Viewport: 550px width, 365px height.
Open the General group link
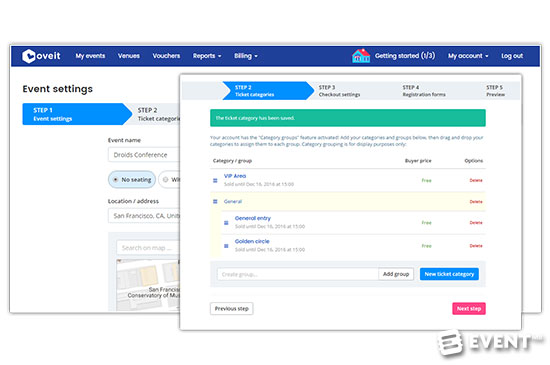click(x=233, y=202)
